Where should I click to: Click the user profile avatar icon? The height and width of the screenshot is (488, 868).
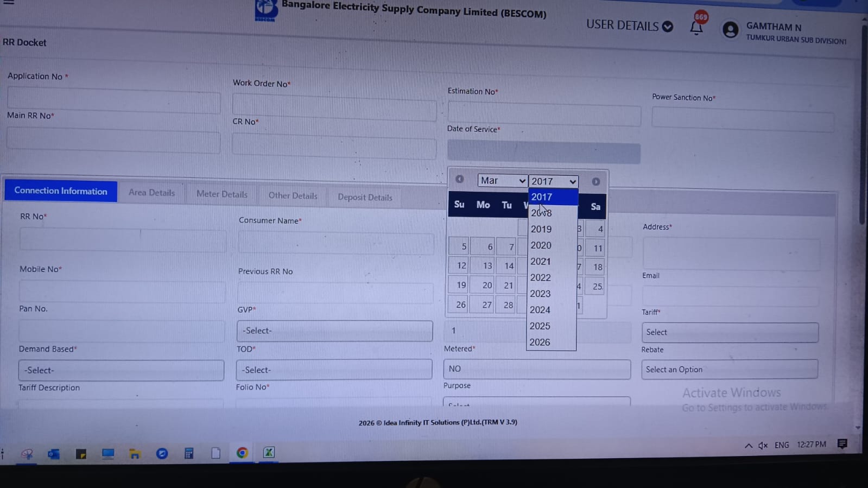pyautogui.click(x=730, y=29)
